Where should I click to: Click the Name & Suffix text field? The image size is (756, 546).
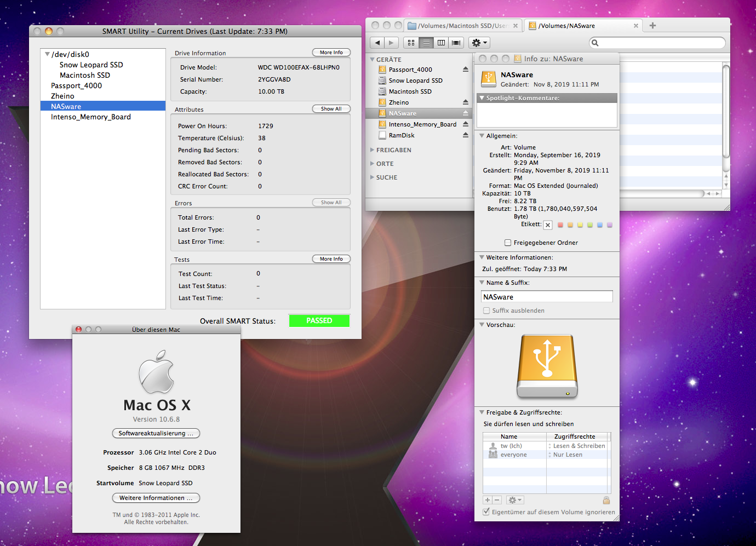[x=547, y=297]
